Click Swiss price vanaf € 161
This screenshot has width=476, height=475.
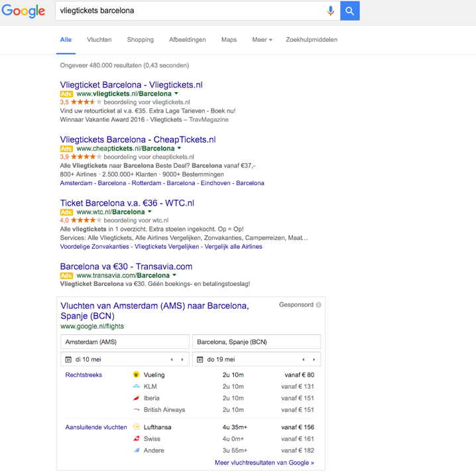tap(298, 439)
